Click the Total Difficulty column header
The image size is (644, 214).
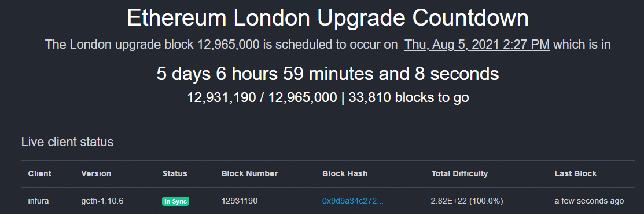click(459, 173)
